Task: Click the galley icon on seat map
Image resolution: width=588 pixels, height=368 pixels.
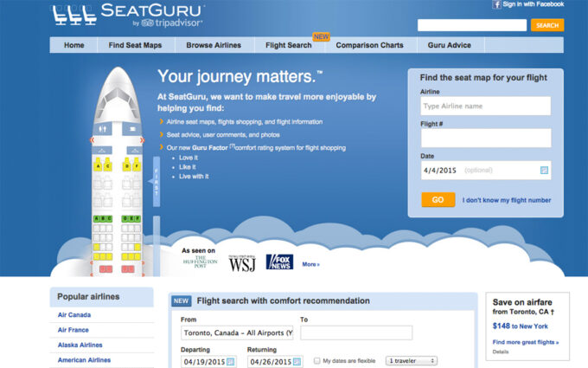Action: pyautogui.click(x=132, y=129)
